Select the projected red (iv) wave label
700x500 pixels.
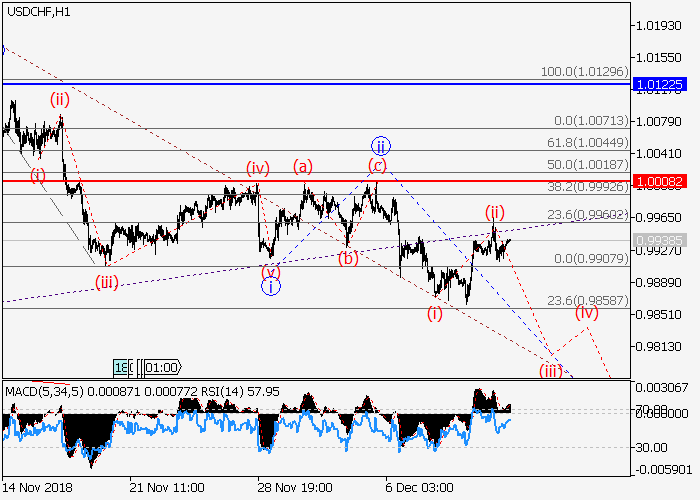(587, 312)
